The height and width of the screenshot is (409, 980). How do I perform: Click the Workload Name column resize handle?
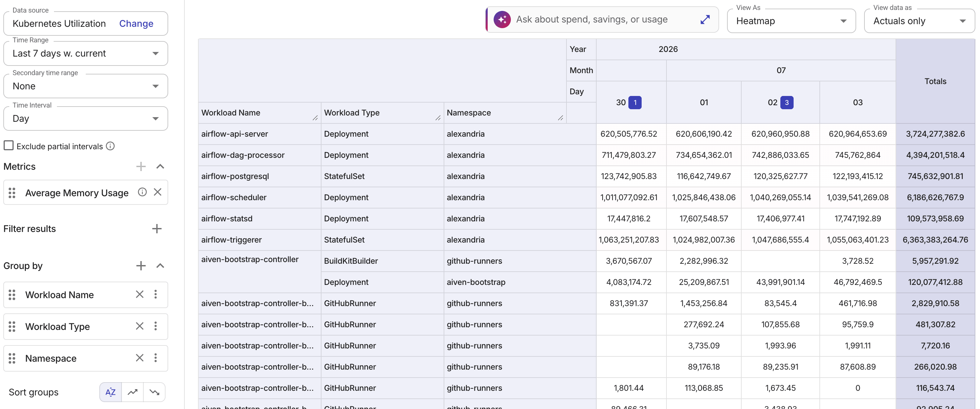pos(315,118)
